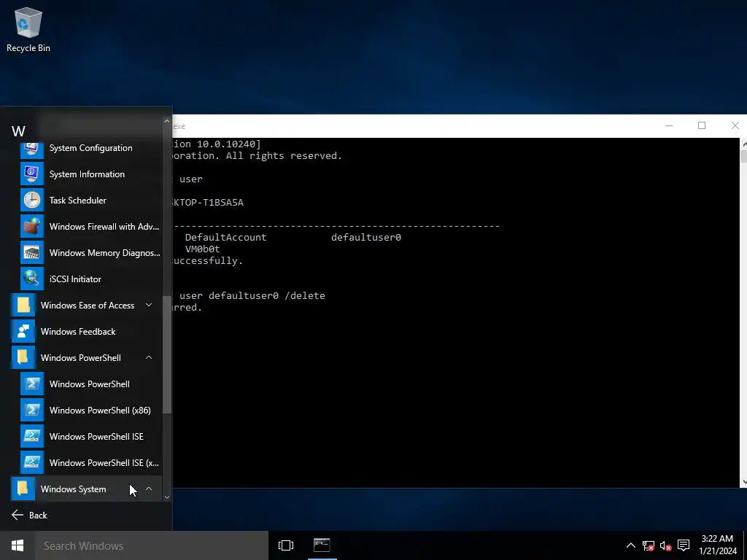The height and width of the screenshot is (560, 747).
Task: Click the Windows PowerShell app icon
Action: (32, 384)
